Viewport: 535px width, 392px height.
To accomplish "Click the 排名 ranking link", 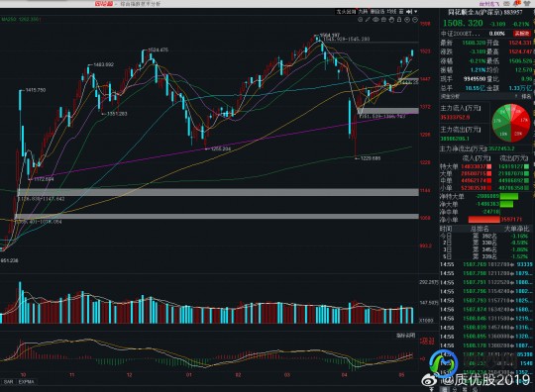I will pos(526,97).
